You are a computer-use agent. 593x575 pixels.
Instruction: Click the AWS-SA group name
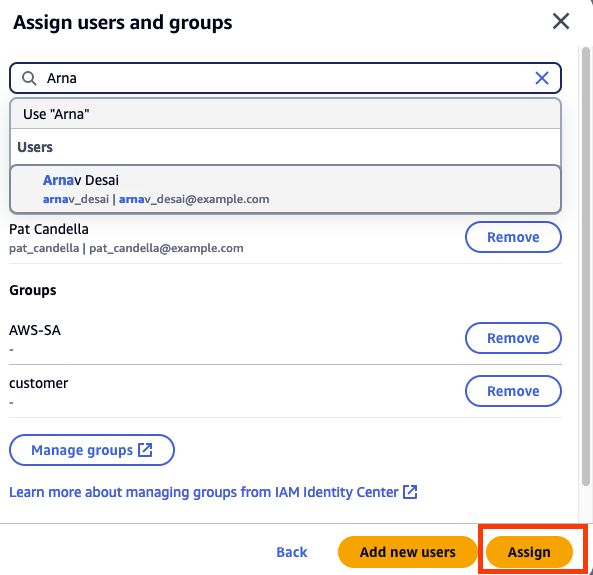(35, 330)
